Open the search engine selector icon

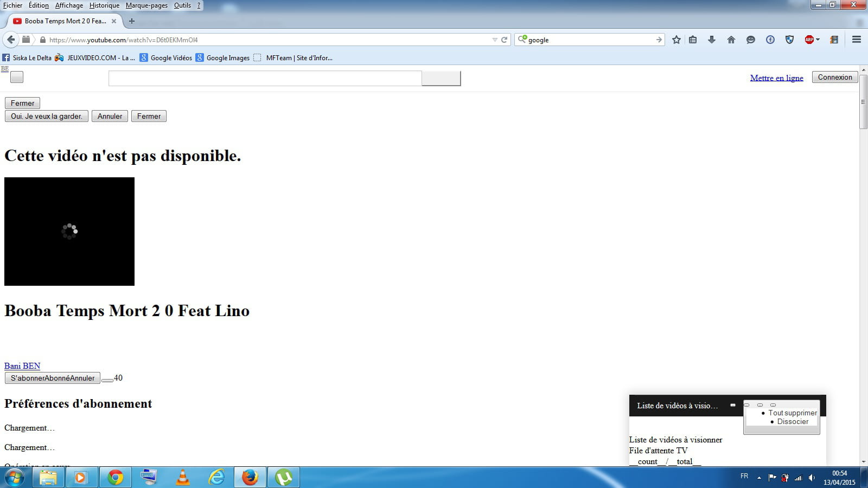click(x=522, y=39)
